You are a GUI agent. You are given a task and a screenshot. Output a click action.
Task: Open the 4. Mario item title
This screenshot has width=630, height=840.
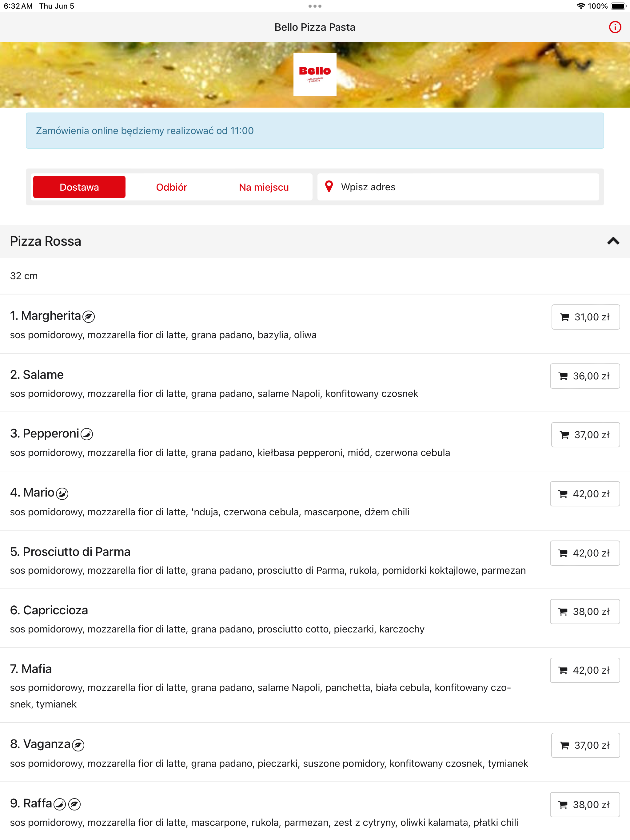click(x=32, y=493)
